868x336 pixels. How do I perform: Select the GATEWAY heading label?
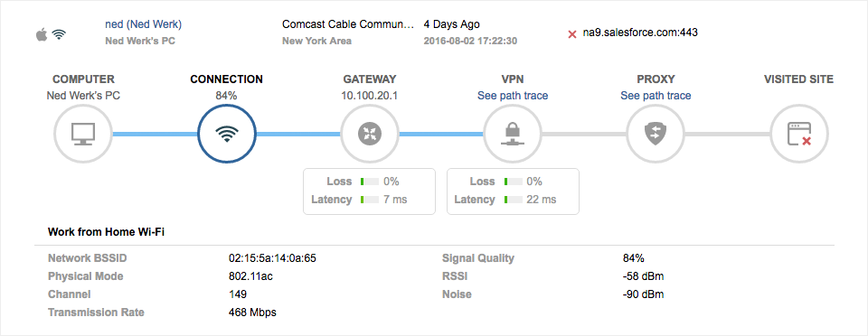(370, 79)
